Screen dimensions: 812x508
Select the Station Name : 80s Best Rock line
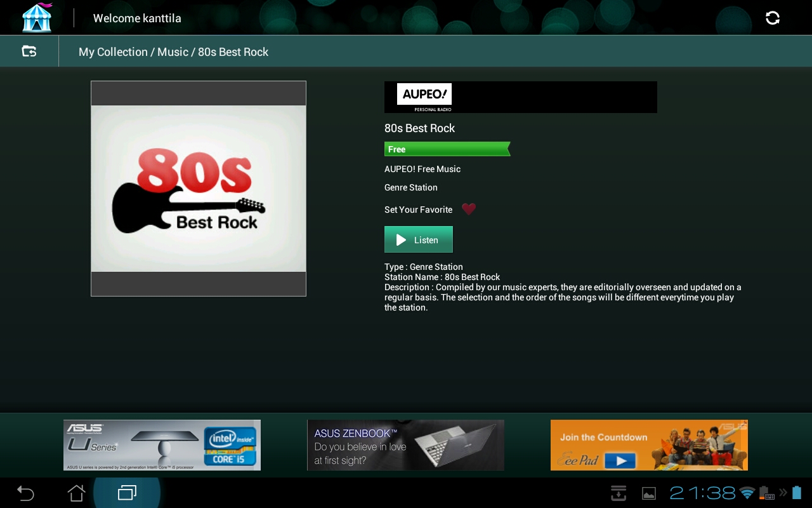click(x=442, y=277)
